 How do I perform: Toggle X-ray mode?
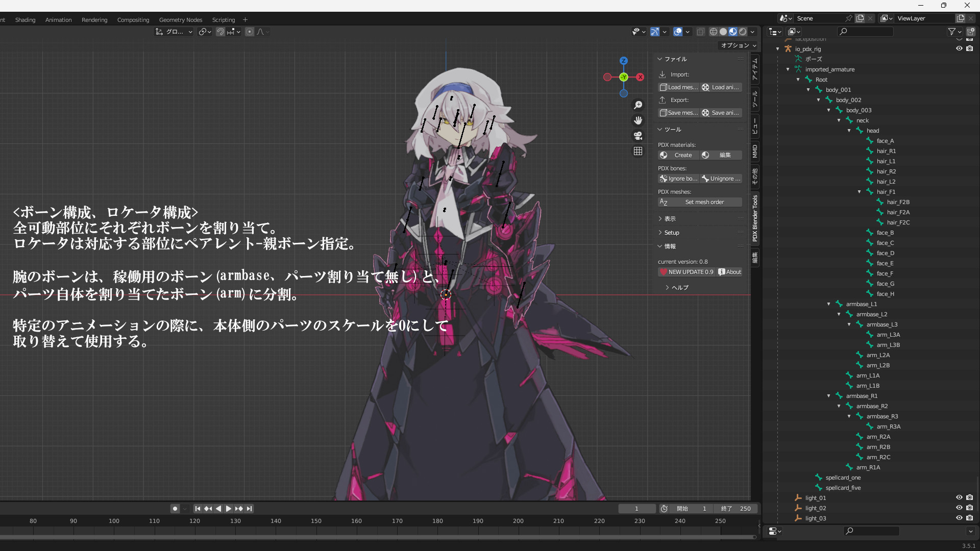pyautogui.click(x=701, y=32)
